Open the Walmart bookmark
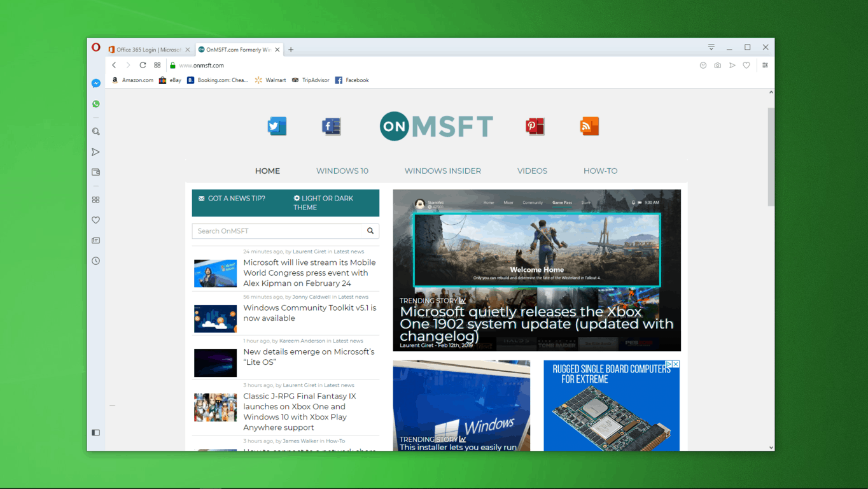This screenshot has height=489, width=868. coord(270,80)
